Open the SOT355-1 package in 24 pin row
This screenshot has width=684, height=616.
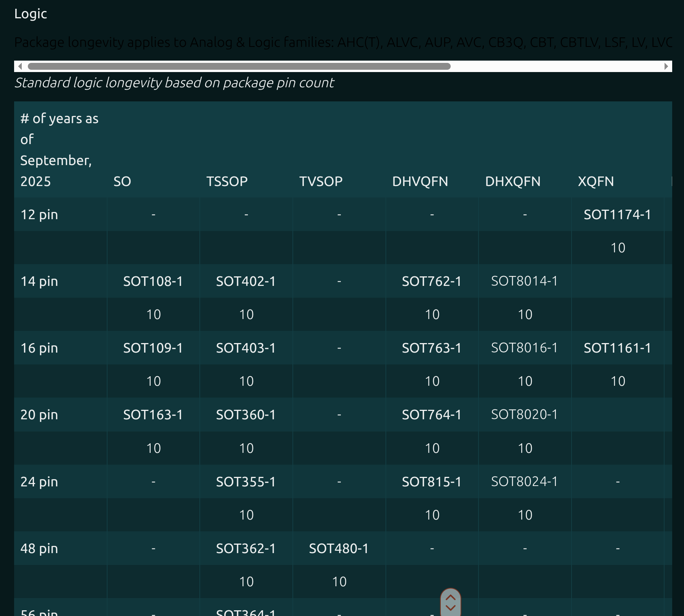tap(246, 482)
